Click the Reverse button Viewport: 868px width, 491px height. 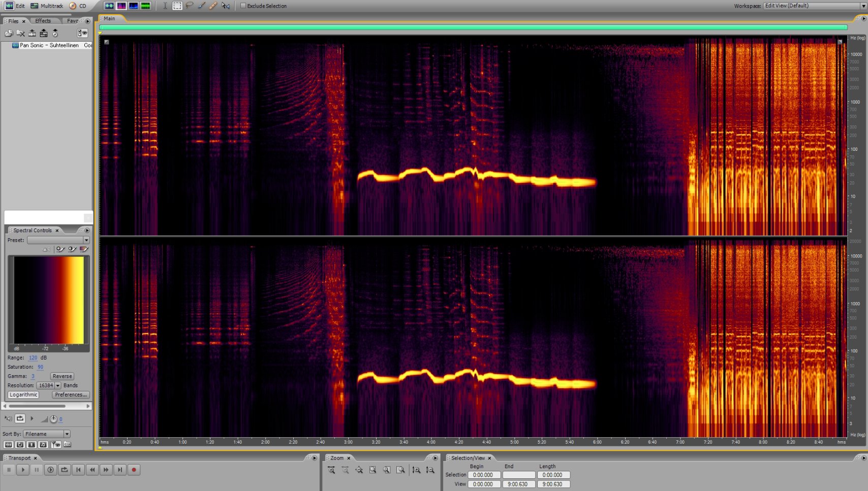click(62, 376)
